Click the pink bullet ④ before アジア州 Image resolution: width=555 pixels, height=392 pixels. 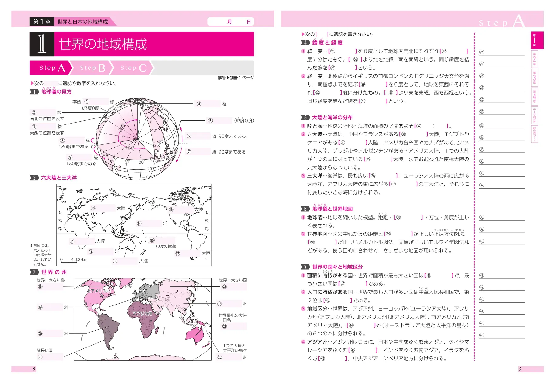click(303, 342)
